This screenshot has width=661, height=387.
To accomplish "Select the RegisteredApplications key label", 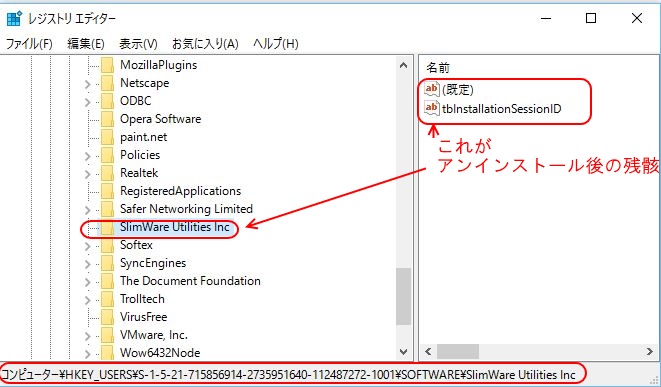I will click(180, 191).
